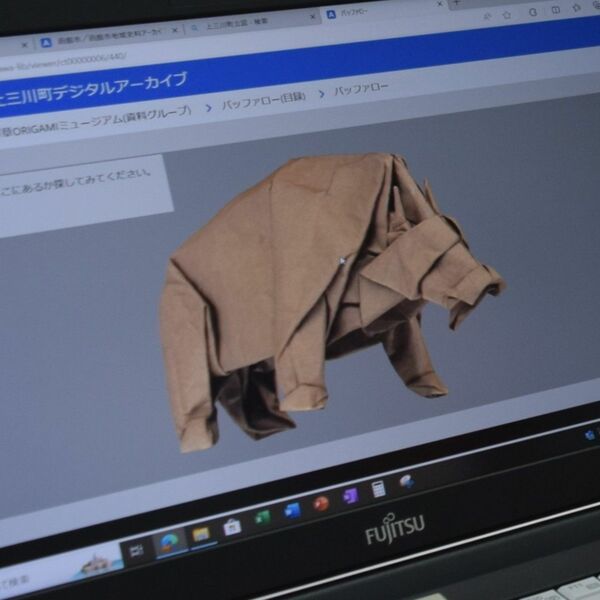Open a new browser tab
The height and width of the screenshot is (600, 600).
[456, 2]
